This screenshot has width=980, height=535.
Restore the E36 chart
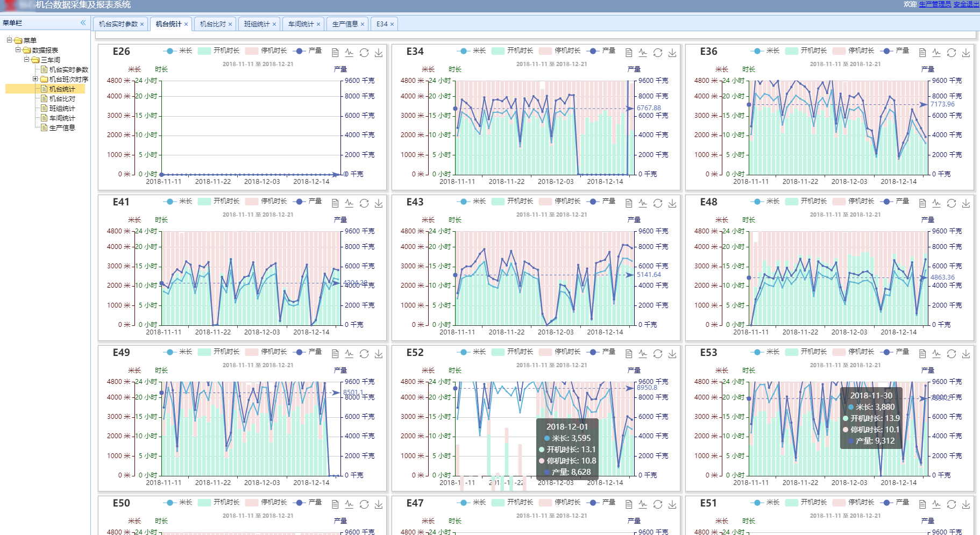point(951,53)
